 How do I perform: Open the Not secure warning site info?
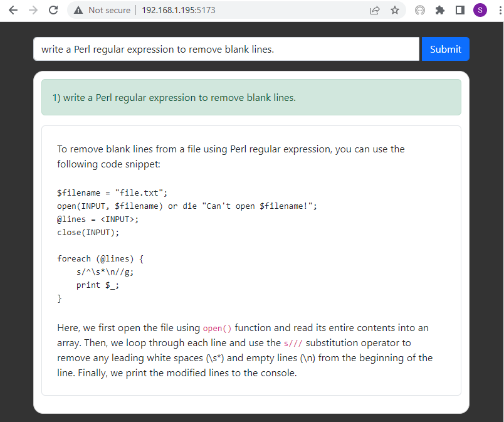pos(78,10)
